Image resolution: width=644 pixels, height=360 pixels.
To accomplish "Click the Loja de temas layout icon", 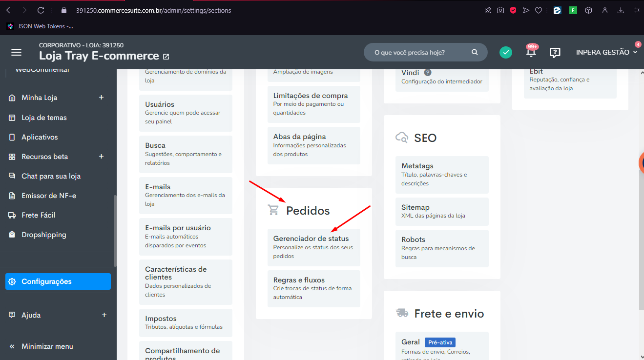I will coord(12,118).
